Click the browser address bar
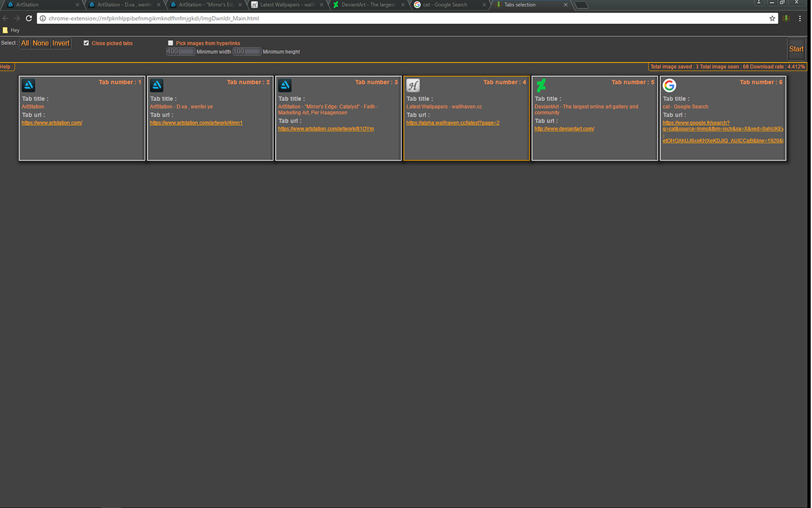The width and height of the screenshot is (812, 508). click(x=406, y=18)
